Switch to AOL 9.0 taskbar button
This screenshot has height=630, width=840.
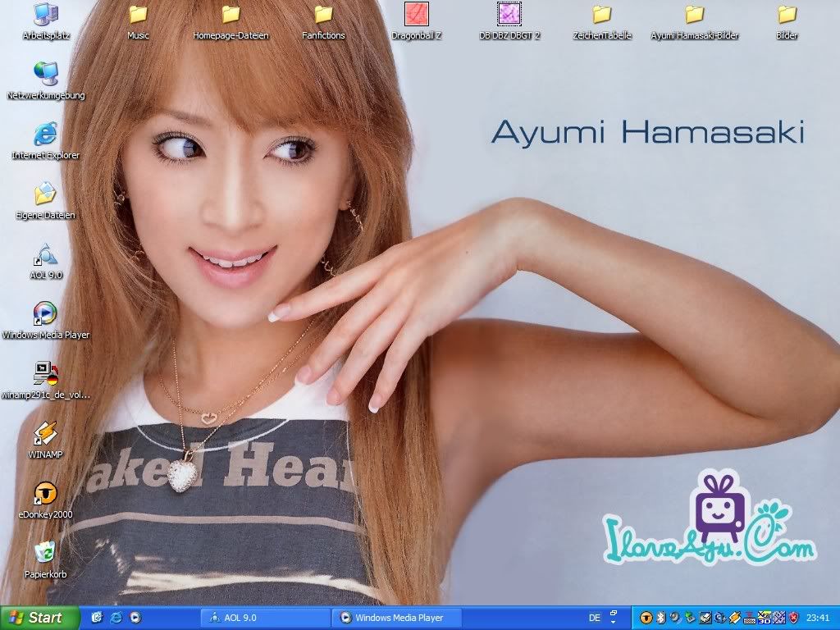[265, 618]
